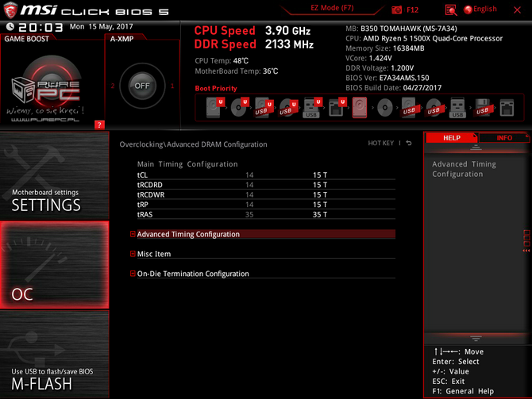Click the tRP timing row label

(x=142, y=205)
